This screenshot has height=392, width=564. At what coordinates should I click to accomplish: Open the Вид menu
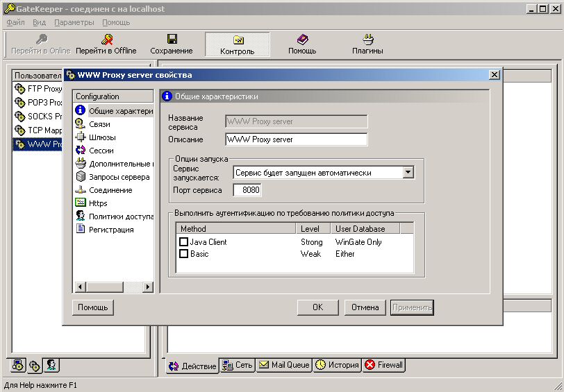(39, 22)
